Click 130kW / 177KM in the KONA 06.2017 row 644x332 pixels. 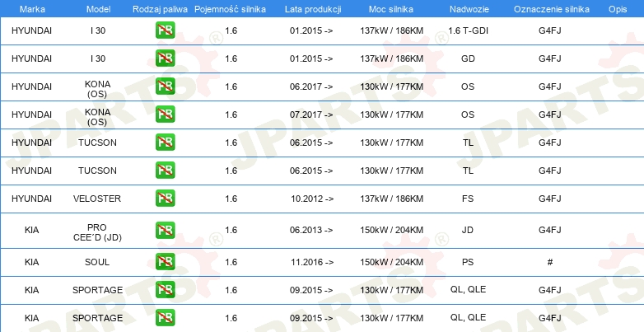[391, 87]
